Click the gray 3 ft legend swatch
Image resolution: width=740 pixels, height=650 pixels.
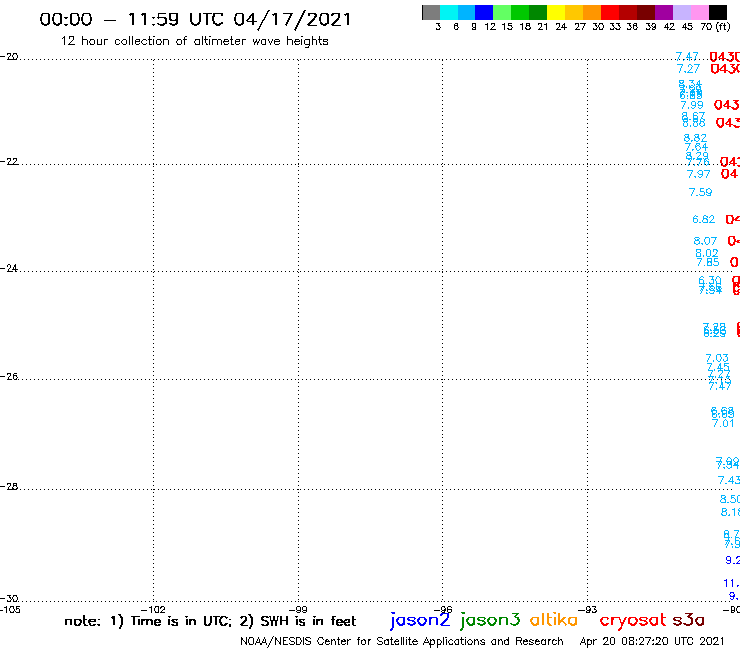click(x=431, y=12)
